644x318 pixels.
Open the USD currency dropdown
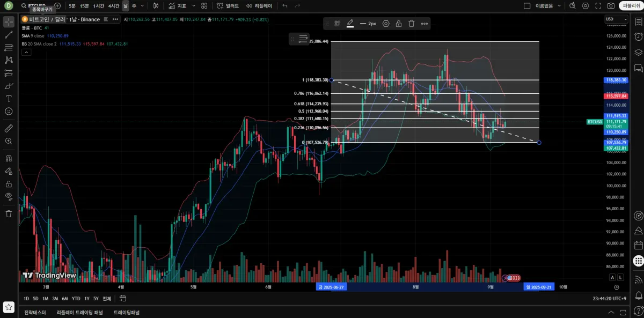tap(616, 19)
